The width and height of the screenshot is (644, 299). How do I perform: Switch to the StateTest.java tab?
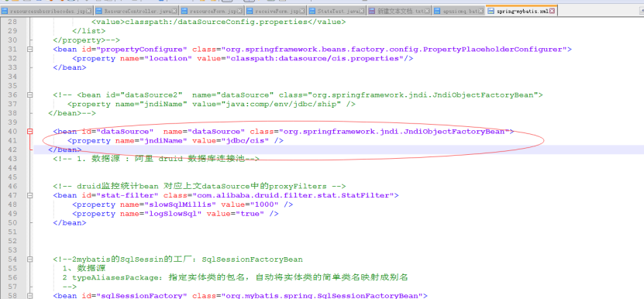336,11
